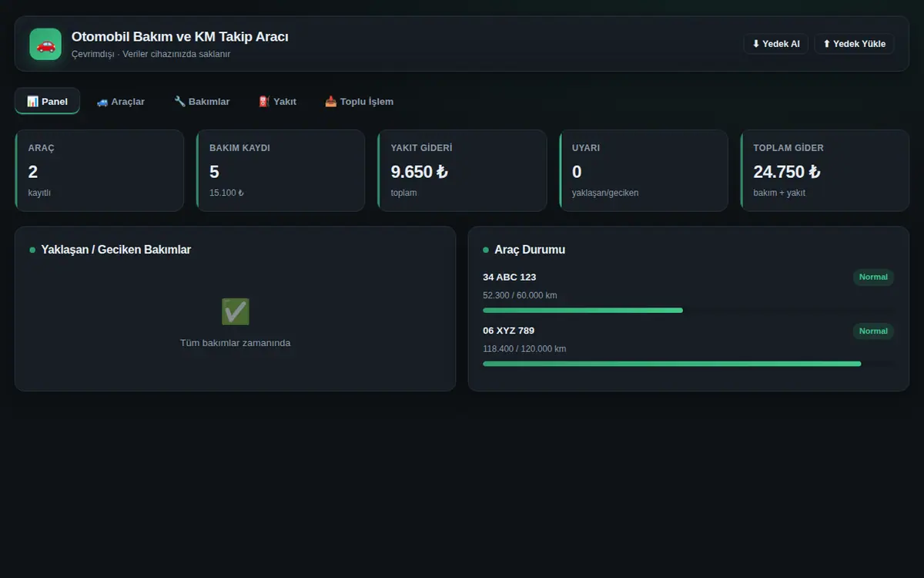This screenshot has height=578, width=924.
Task: Click the Normal badge for 34 ABC 123
Action: pos(873,277)
